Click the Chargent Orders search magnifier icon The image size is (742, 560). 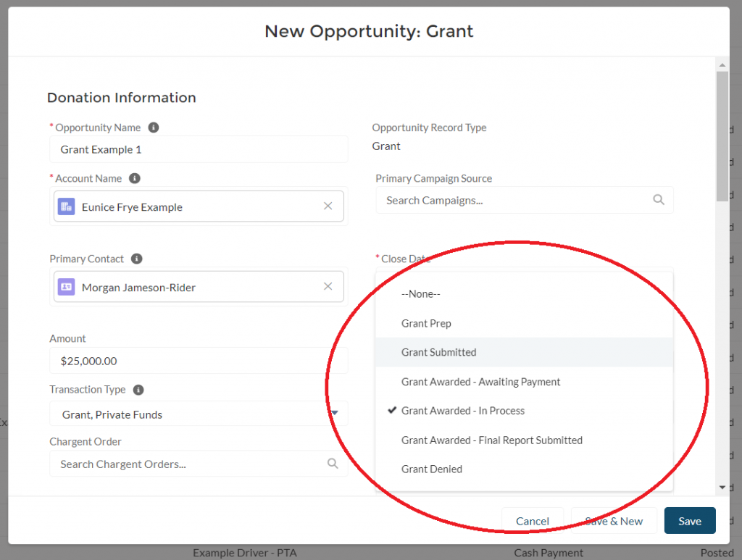coord(333,464)
